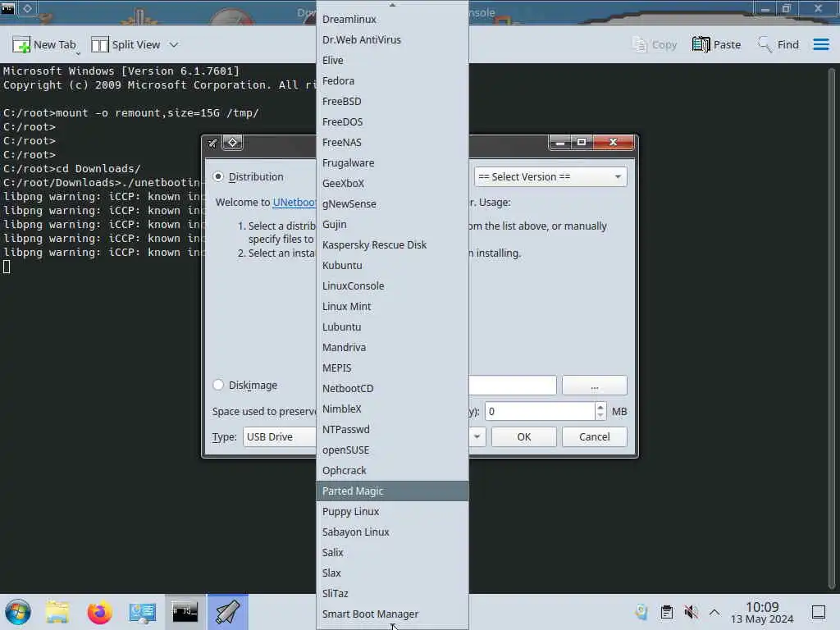Select Fedora in the distribution list
This screenshot has width=840, height=630.
point(392,81)
